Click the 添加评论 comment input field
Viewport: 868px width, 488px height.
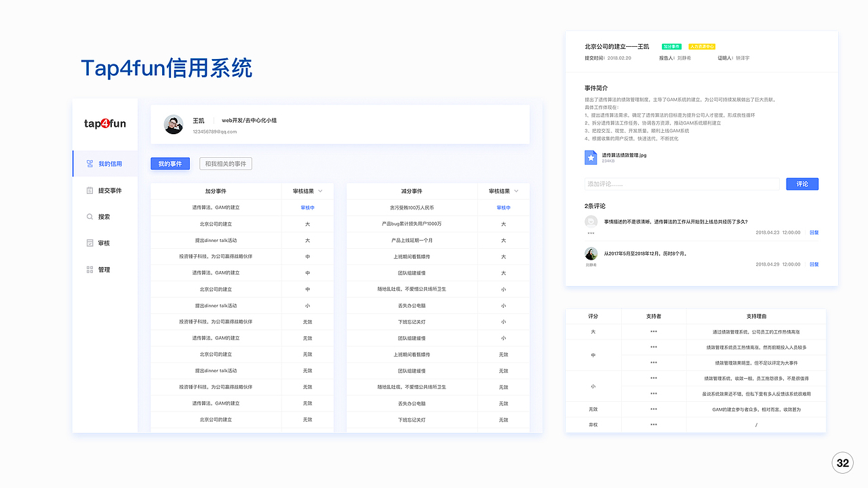(x=682, y=184)
